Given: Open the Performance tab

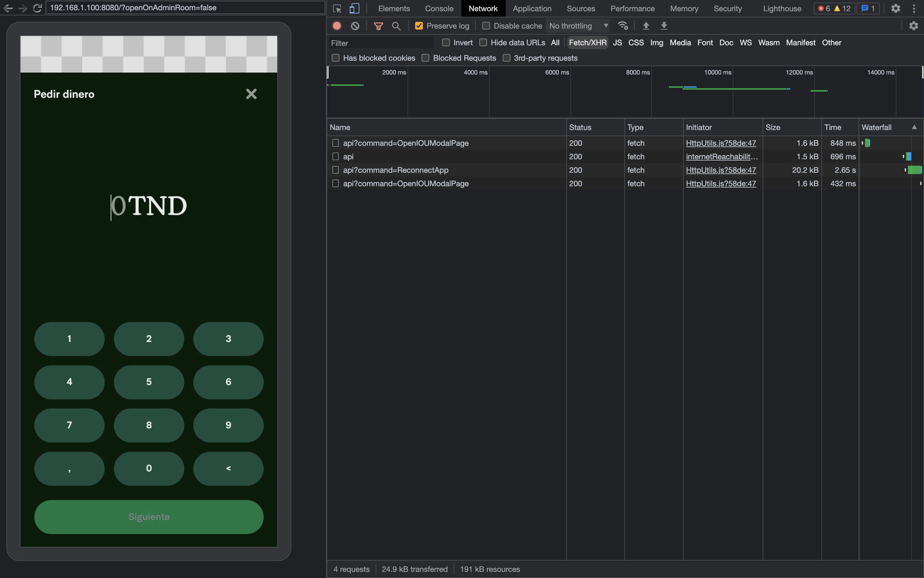Looking at the screenshot, I should coord(632,8).
